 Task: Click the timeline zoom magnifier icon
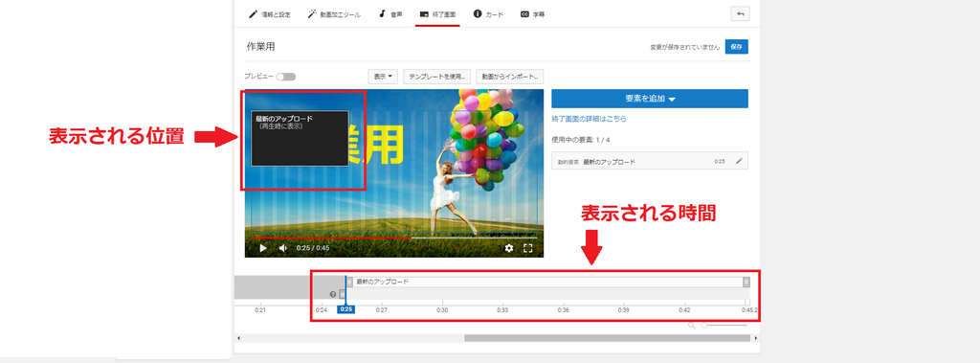[691, 325]
